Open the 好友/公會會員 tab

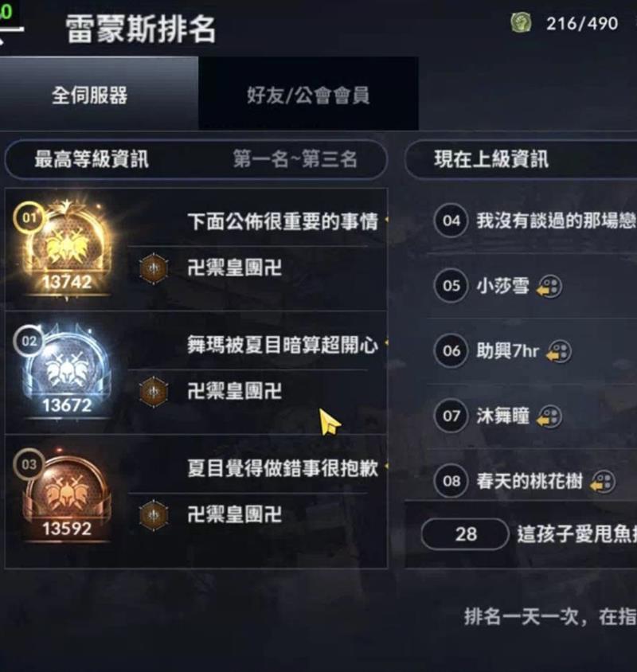coord(308,93)
